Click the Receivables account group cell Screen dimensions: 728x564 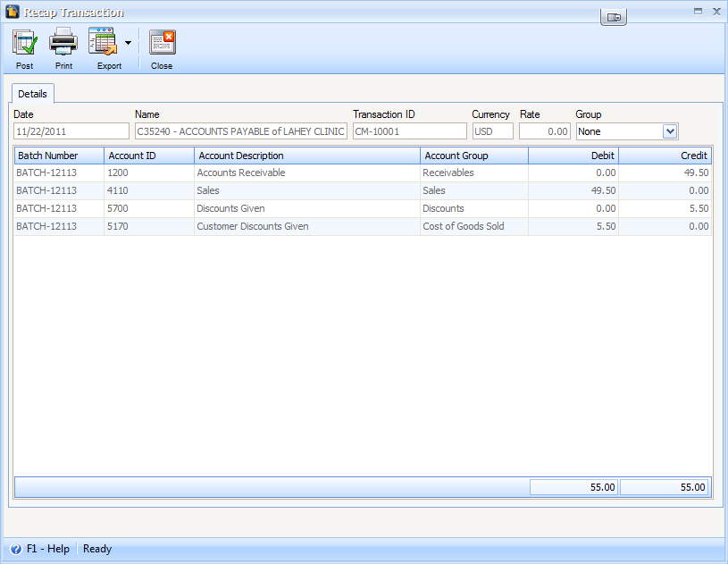point(474,173)
